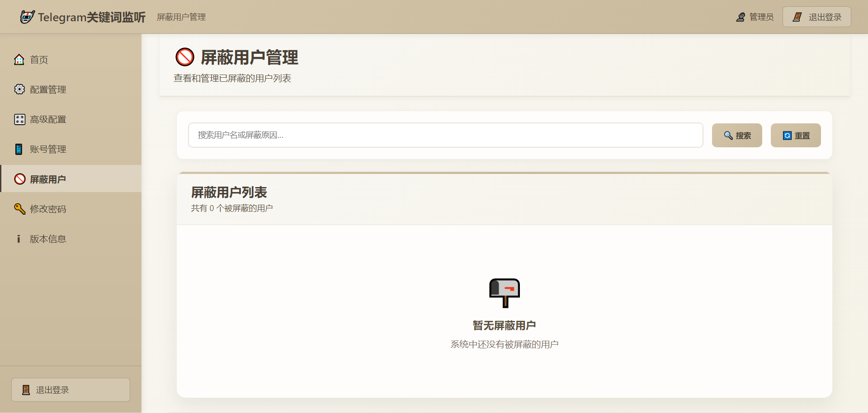This screenshot has height=413, width=868.
Task: Click the admin user icon in header
Action: tap(741, 17)
